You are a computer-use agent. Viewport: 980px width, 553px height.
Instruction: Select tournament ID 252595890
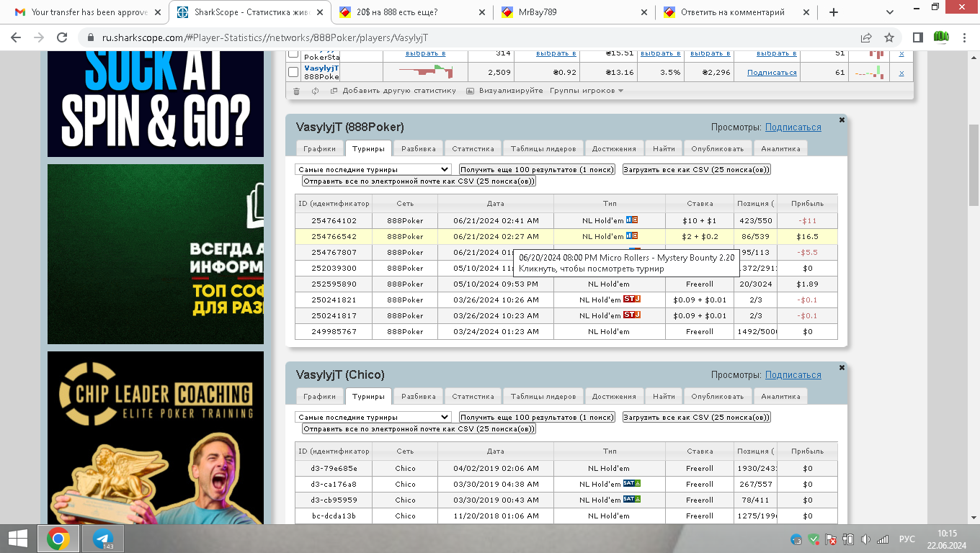coord(334,284)
